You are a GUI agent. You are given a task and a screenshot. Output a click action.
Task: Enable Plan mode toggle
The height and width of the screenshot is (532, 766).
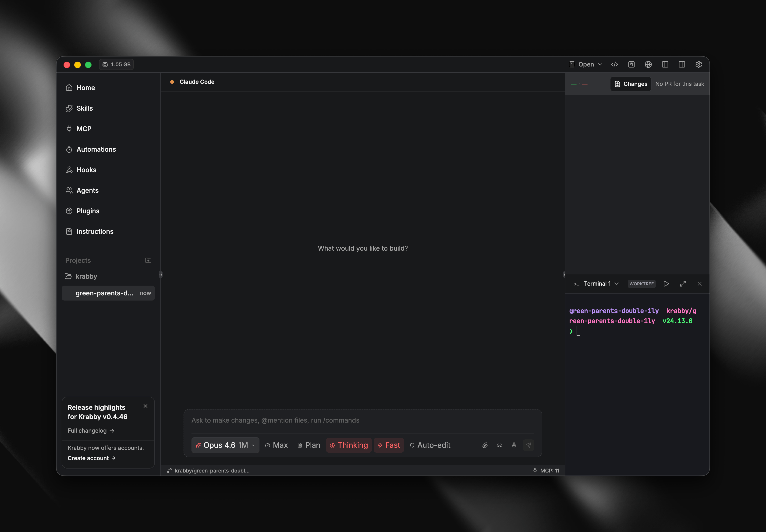point(309,445)
